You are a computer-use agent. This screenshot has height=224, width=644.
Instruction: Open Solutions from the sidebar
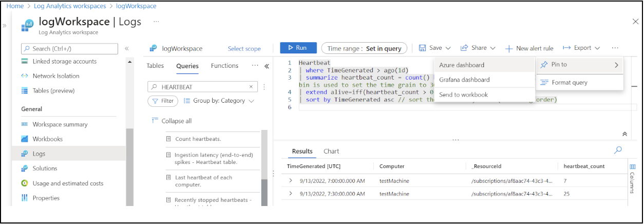(x=45, y=169)
